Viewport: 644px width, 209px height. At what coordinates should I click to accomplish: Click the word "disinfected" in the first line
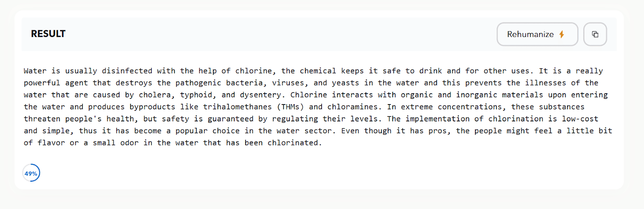click(127, 71)
